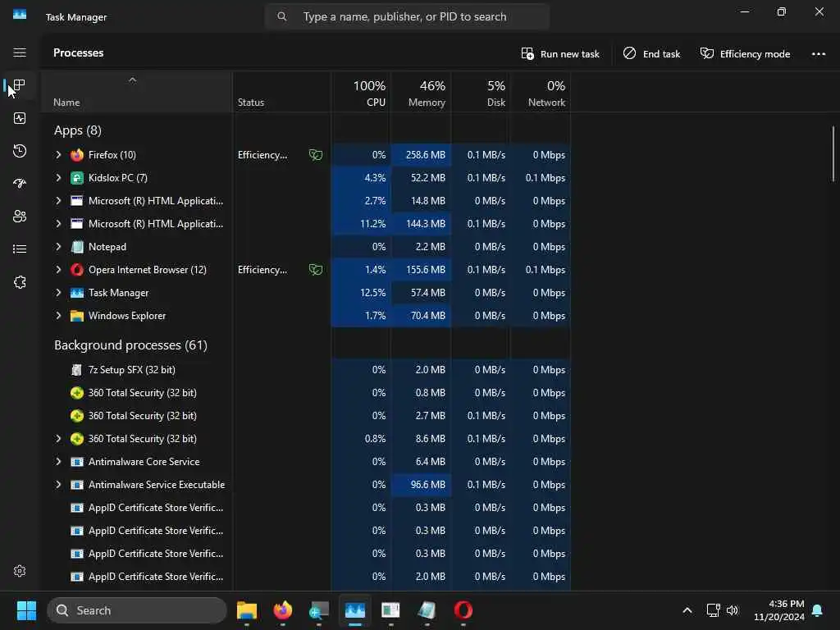Expand the Notepad process group
The height and width of the screenshot is (630, 840).
pos(58,247)
